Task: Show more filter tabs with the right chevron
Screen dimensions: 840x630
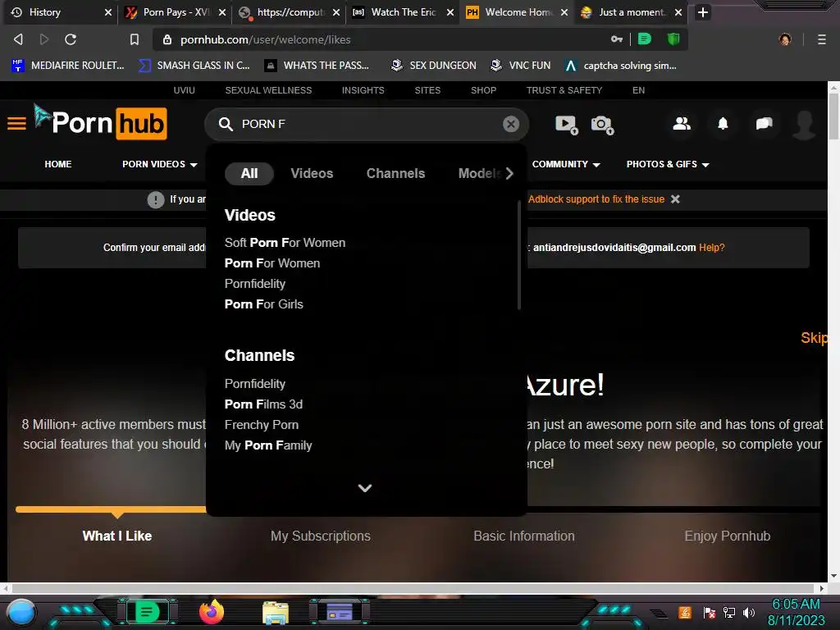Action: (509, 174)
